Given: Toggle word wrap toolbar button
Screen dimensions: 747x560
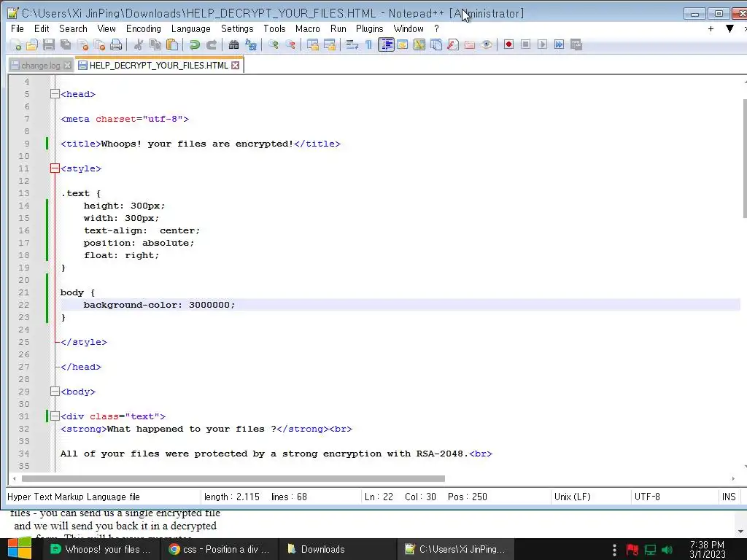Looking at the screenshot, I should pyautogui.click(x=352, y=44).
